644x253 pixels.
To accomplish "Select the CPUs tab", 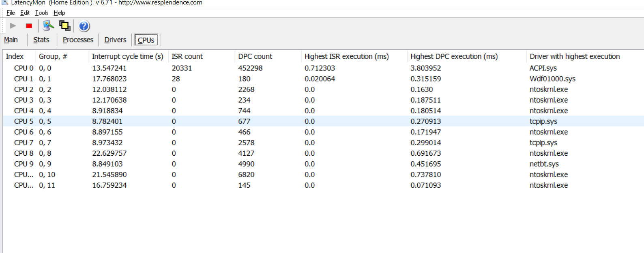I will 146,40.
